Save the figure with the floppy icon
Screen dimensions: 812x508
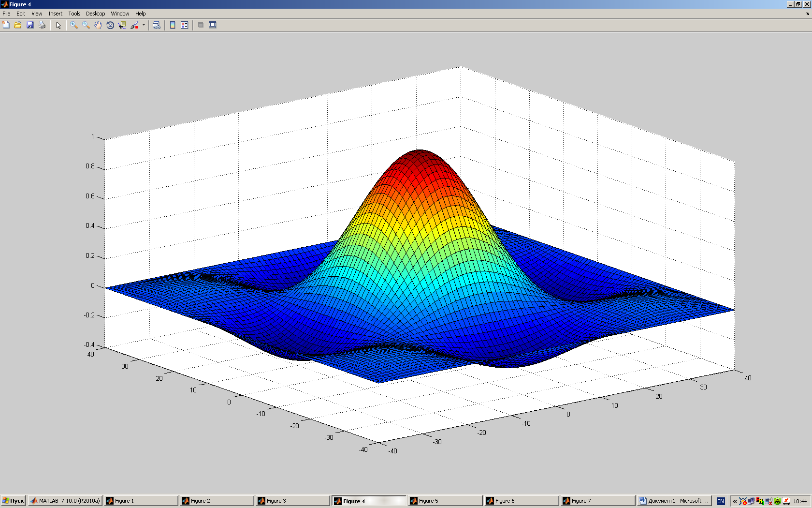(30, 25)
